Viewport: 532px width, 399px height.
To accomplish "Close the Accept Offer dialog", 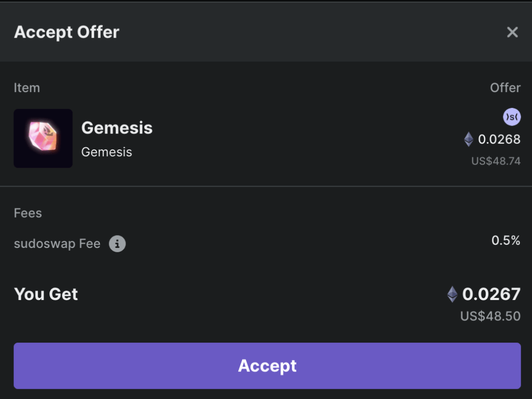I will [x=512, y=32].
